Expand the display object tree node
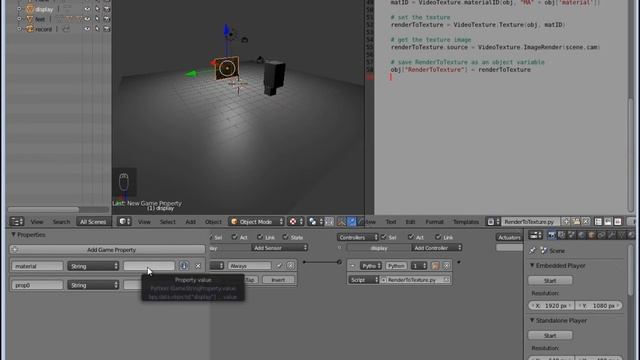The height and width of the screenshot is (360, 640). 19,9
